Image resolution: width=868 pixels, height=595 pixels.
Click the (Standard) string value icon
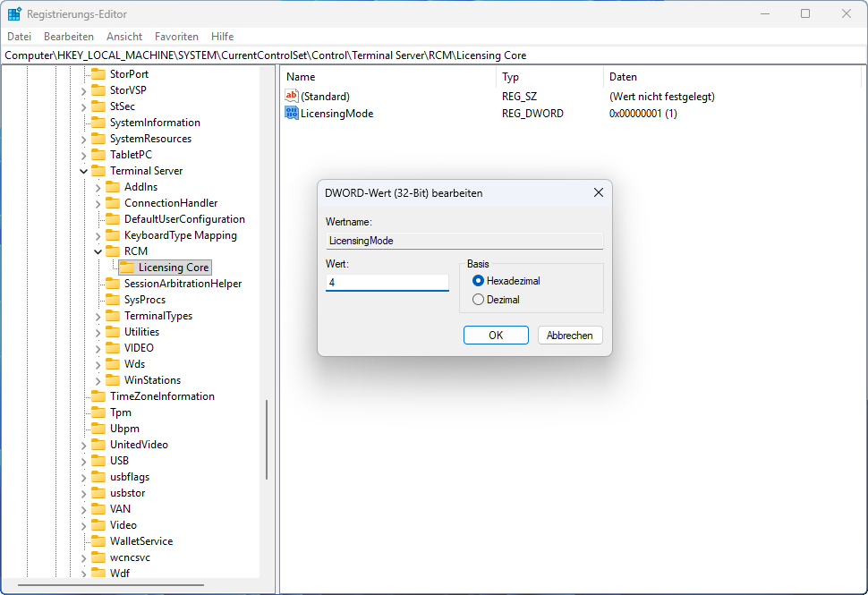tap(291, 96)
